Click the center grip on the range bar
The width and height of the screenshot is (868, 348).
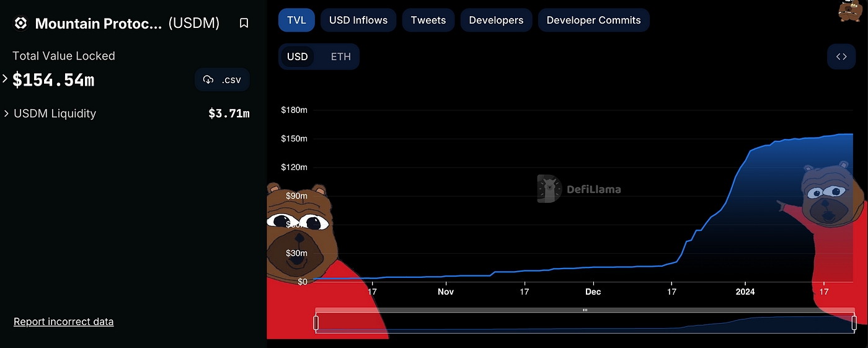point(585,310)
